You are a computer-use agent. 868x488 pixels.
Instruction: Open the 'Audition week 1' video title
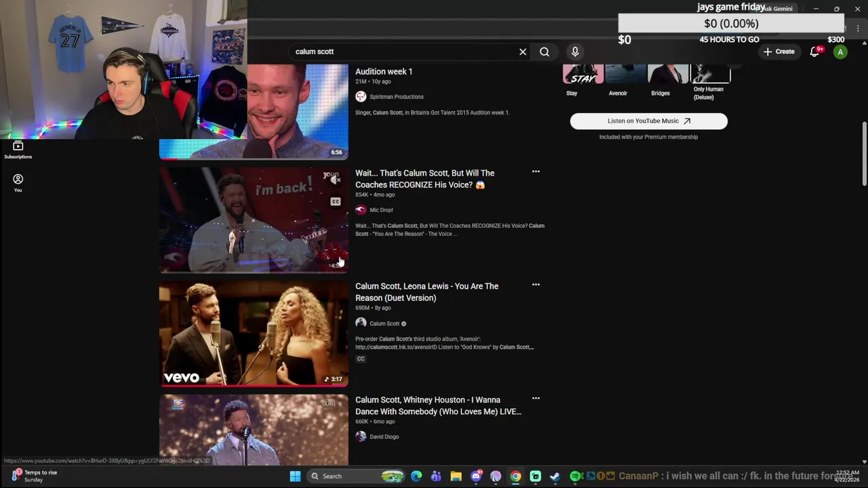coord(384,71)
